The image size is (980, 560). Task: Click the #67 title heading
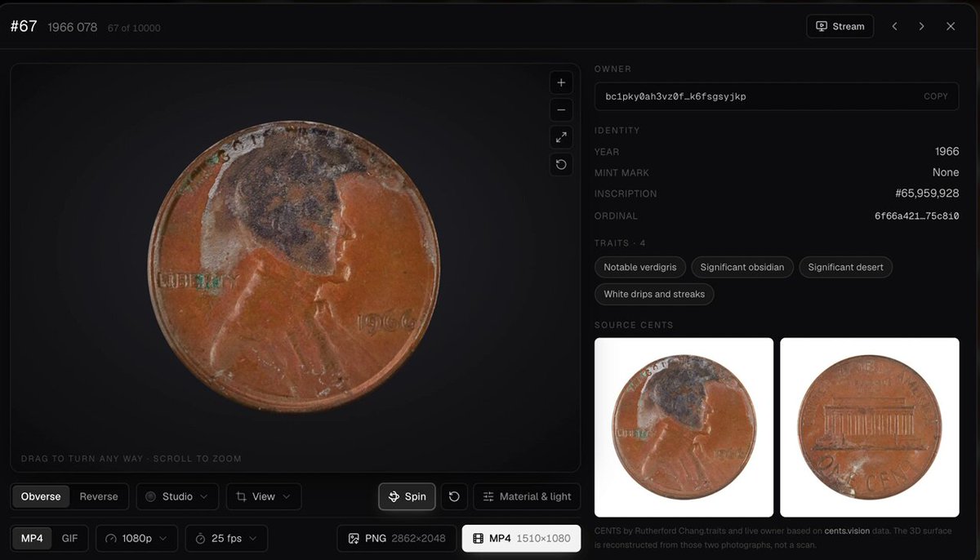pyautogui.click(x=24, y=26)
